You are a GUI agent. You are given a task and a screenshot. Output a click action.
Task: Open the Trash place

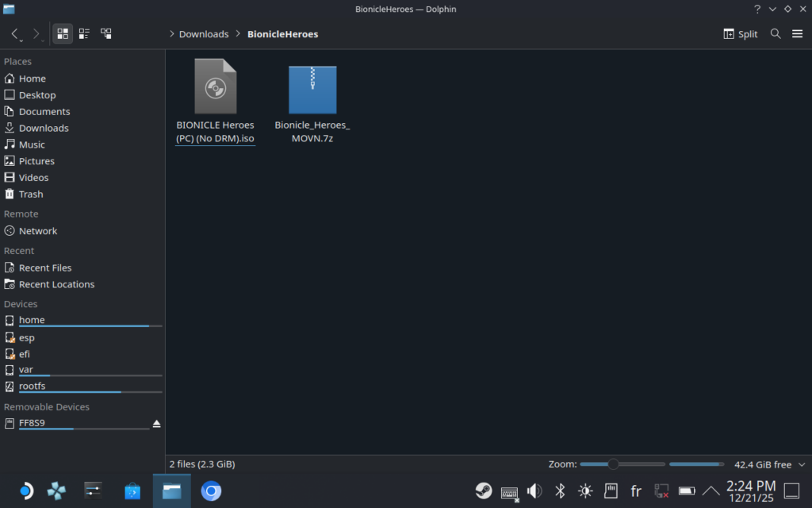pyautogui.click(x=31, y=194)
